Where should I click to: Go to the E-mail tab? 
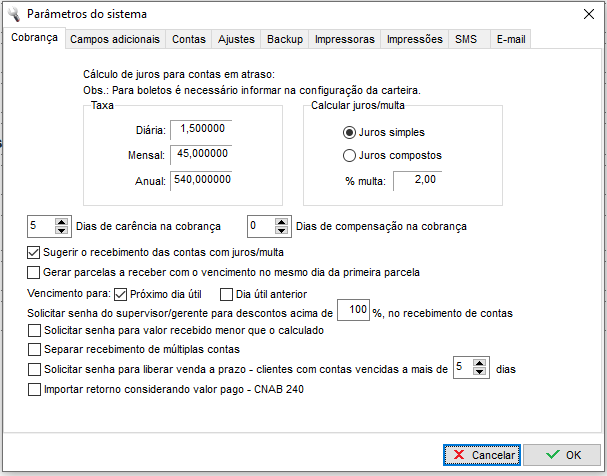click(x=512, y=39)
